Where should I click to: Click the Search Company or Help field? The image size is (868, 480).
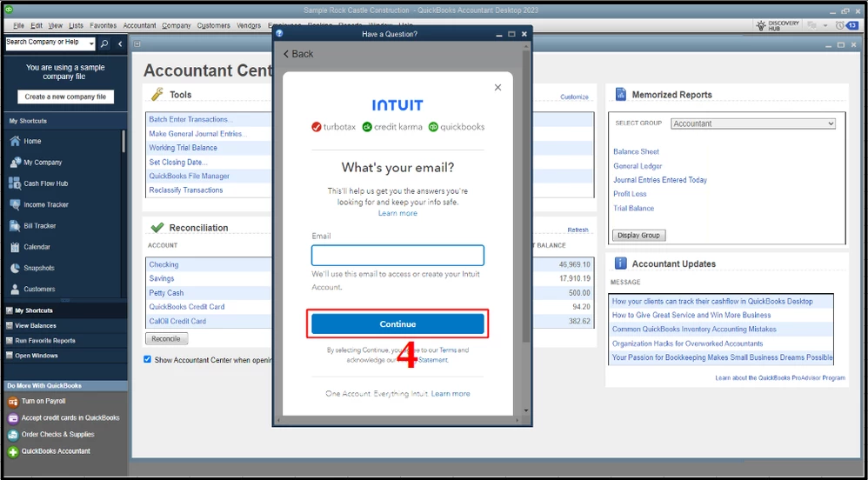(x=46, y=44)
